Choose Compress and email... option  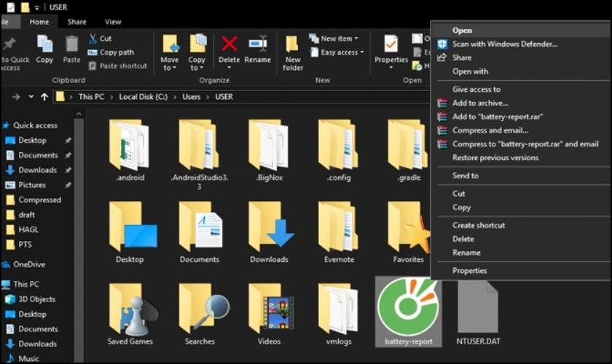click(521, 130)
